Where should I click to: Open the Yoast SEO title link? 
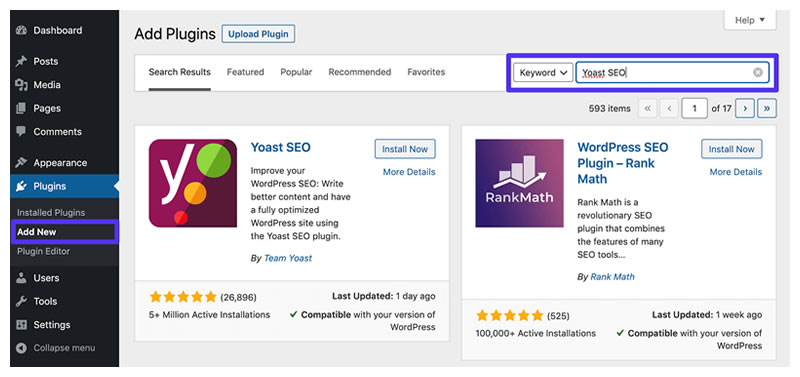(x=281, y=147)
